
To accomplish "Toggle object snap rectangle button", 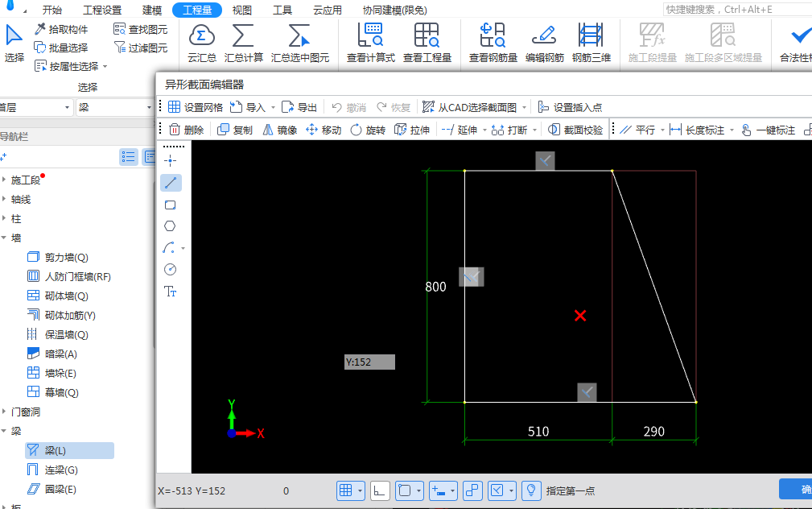I will (405, 490).
